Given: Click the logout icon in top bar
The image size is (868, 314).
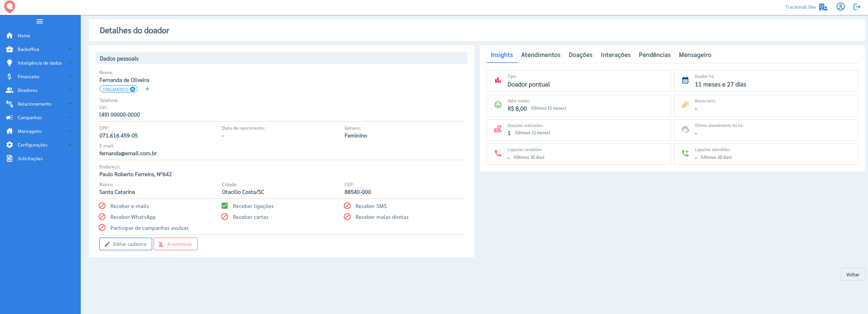Looking at the screenshot, I should [x=857, y=7].
